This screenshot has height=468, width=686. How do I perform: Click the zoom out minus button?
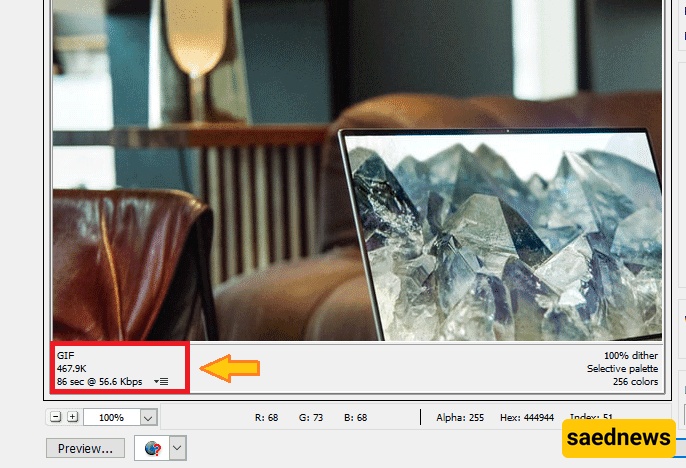click(56, 417)
